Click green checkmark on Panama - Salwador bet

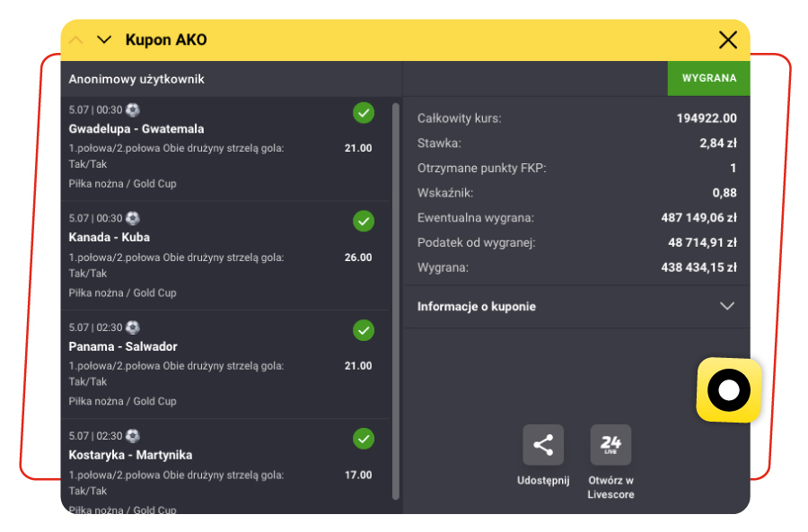[364, 330]
